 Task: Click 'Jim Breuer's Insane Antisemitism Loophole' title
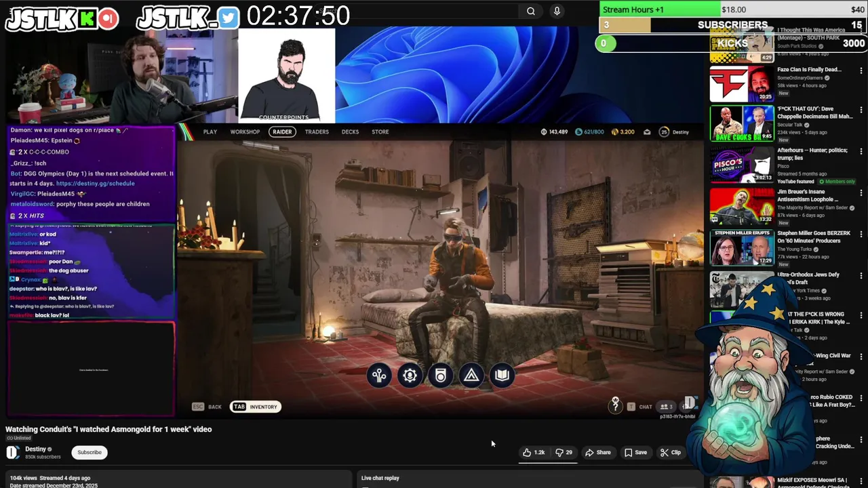808,195
